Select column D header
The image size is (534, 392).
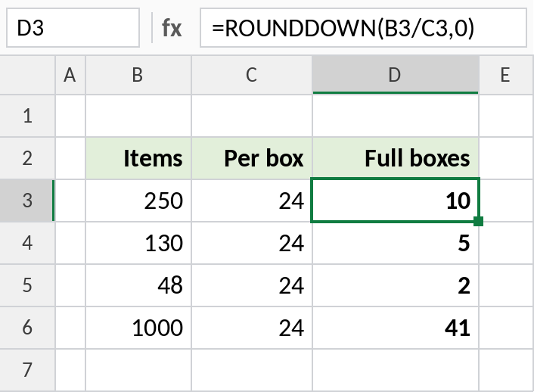click(x=396, y=75)
